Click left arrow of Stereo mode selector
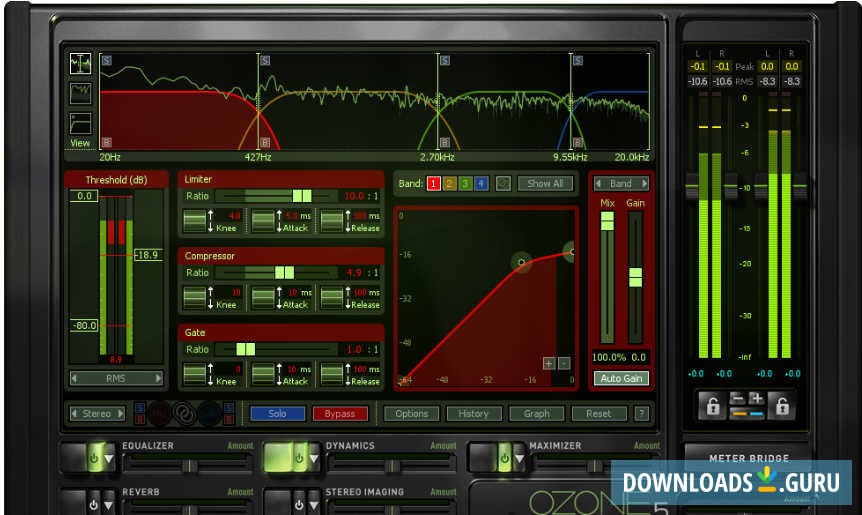 tap(74, 413)
